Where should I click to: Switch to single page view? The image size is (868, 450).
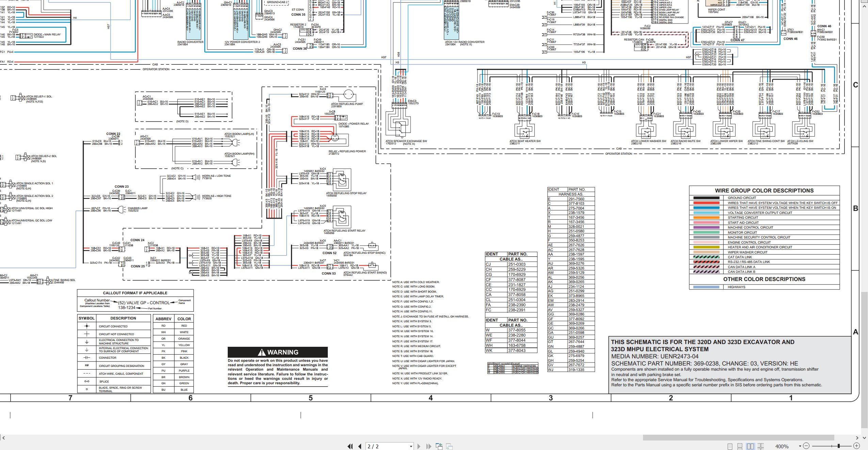point(730,446)
